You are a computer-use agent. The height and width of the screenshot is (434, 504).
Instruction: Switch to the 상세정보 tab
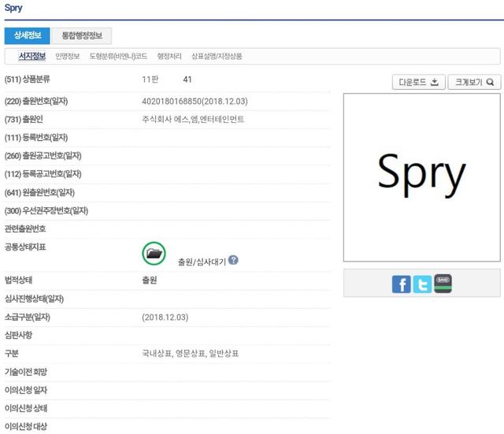point(27,35)
